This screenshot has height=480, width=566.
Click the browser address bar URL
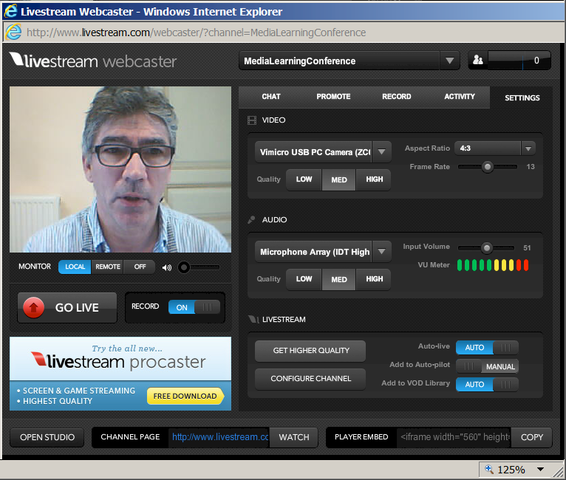point(196,32)
